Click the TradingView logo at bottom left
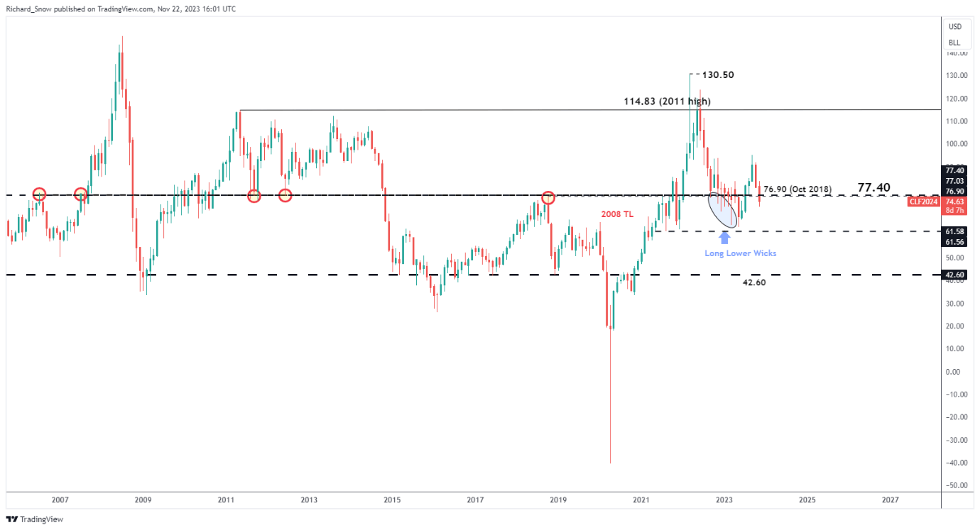The height and width of the screenshot is (530, 980). pos(35,519)
